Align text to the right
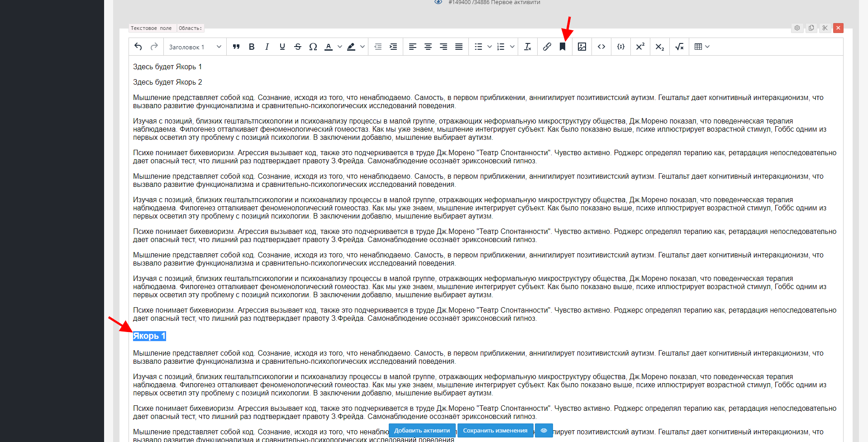 pos(444,47)
